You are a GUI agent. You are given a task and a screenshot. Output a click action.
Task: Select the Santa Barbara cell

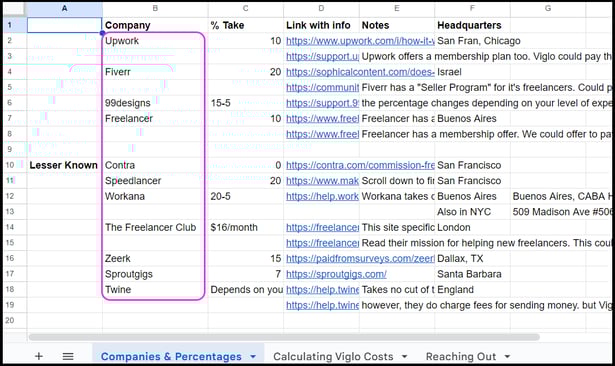tap(472, 274)
